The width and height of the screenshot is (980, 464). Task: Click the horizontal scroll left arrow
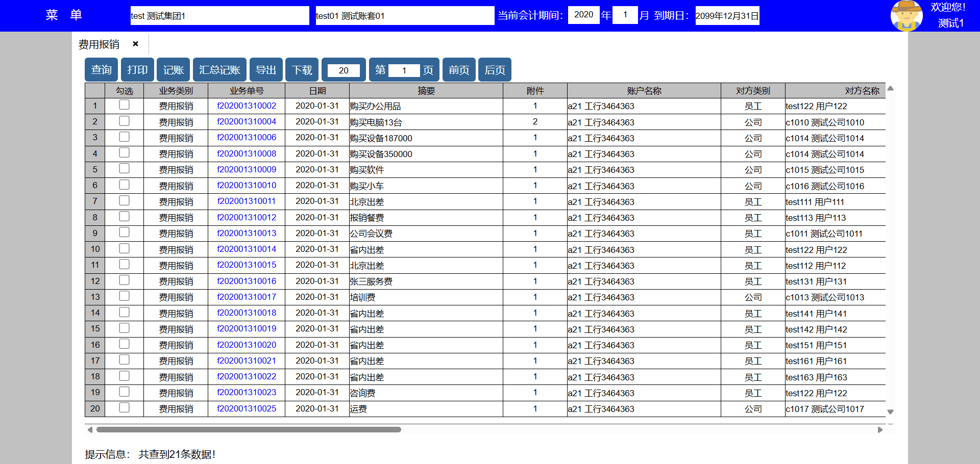tap(90, 430)
